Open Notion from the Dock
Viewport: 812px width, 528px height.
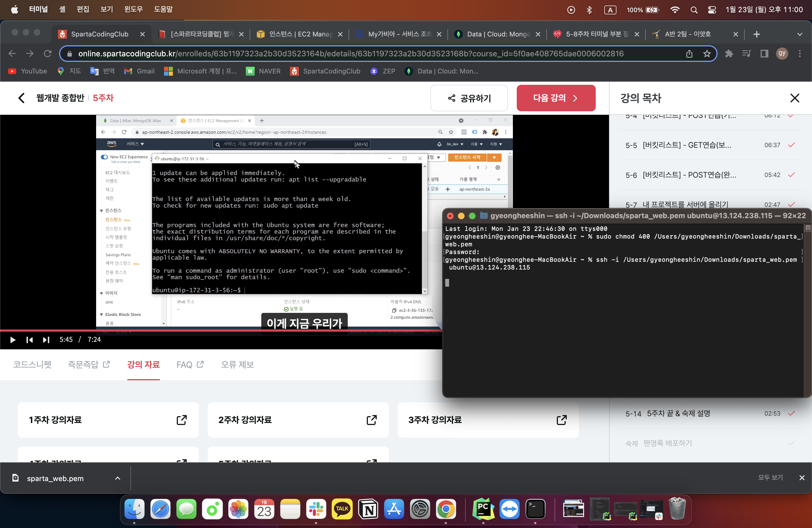coord(368,509)
